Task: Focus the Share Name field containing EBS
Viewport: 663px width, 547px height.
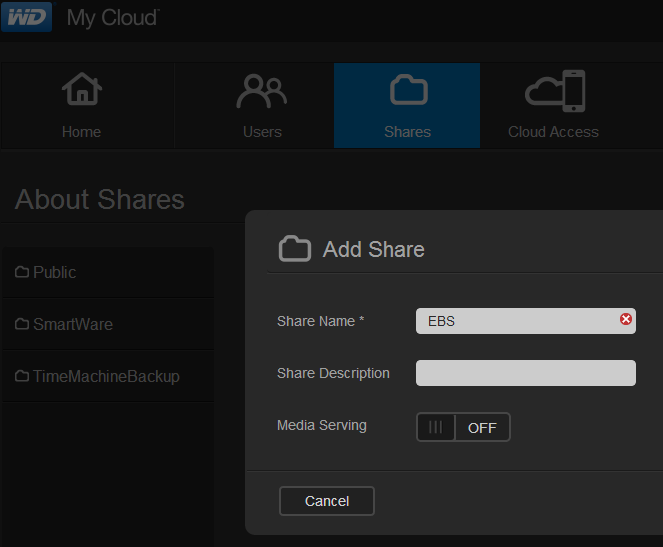Action: 515,321
